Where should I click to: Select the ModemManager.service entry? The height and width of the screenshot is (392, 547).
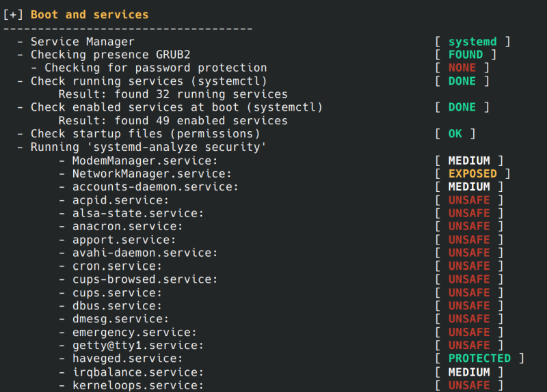[x=145, y=160]
